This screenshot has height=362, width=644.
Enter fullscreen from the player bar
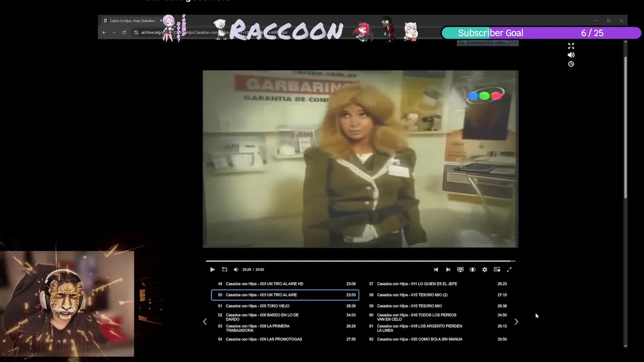509,269
